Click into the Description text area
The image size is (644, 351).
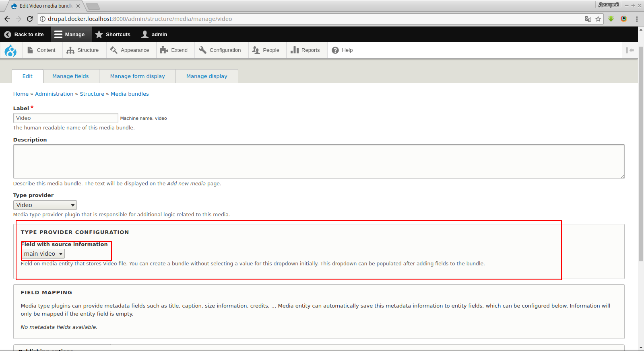(318, 161)
